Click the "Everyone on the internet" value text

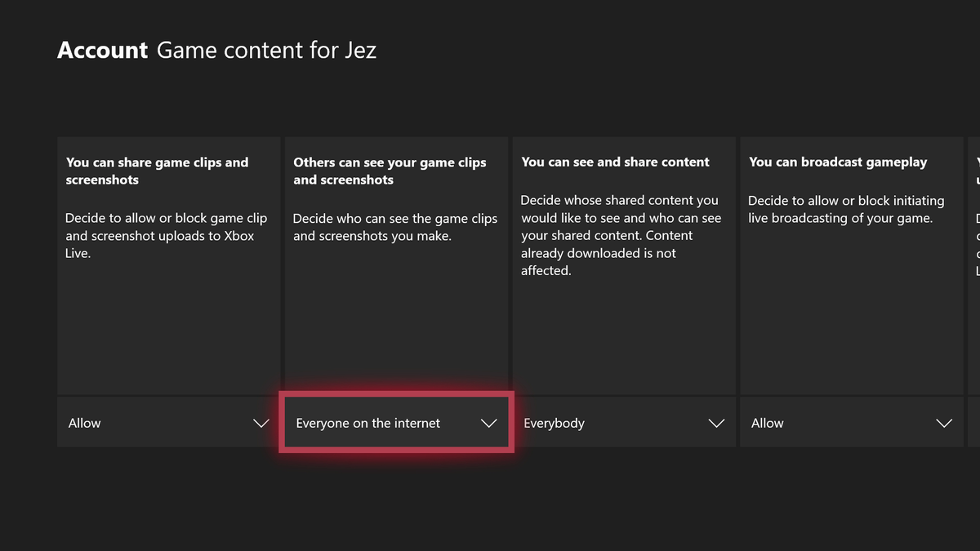click(x=368, y=423)
